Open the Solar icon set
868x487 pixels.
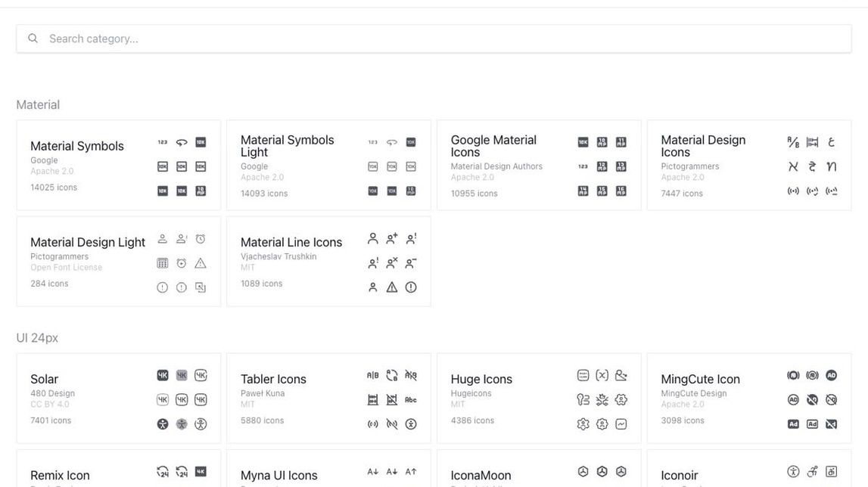click(119, 399)
